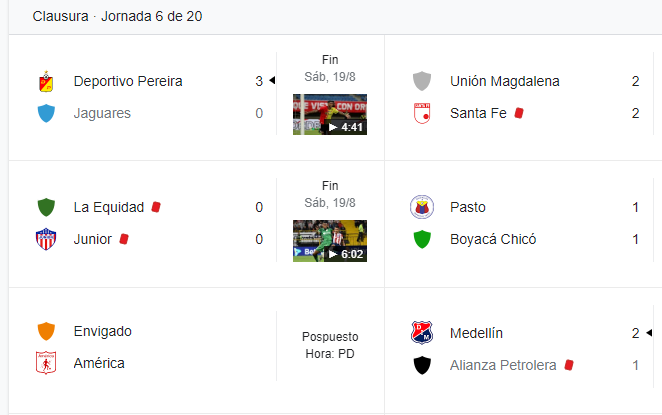
Task: Click the Deportivo Pereira team crest
Action: (46, 81)
